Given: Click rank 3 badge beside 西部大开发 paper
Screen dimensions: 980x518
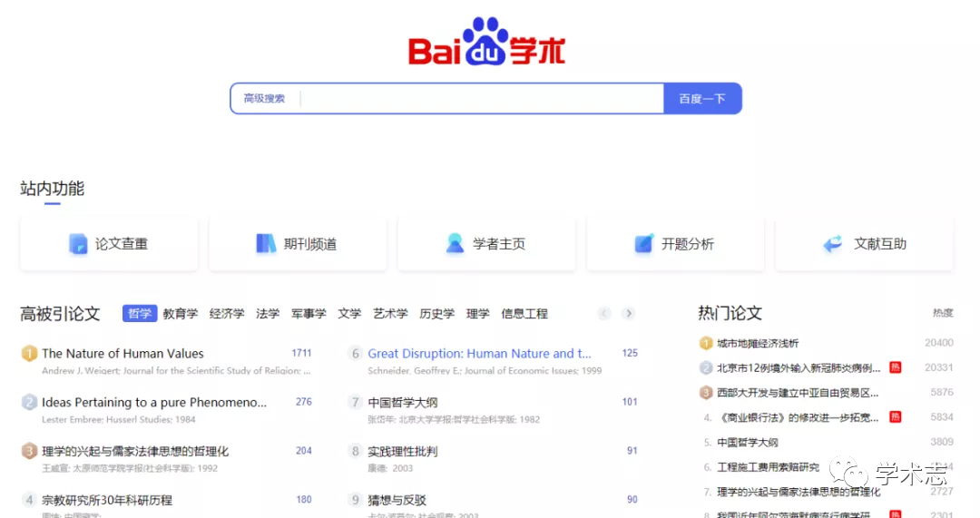Looking at the screenshot, I should (x=706, y=393).
